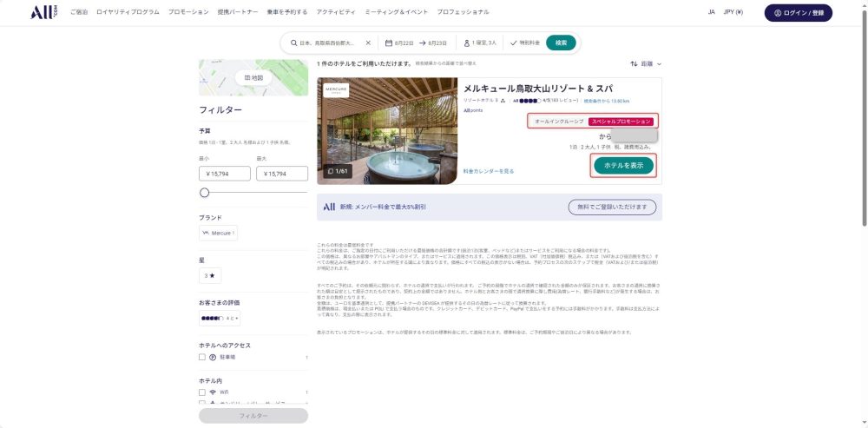Viewport: 868px width, 428px height.
Task: Select the 4以上 guest rating filter chip
Action: coord(220,319)
